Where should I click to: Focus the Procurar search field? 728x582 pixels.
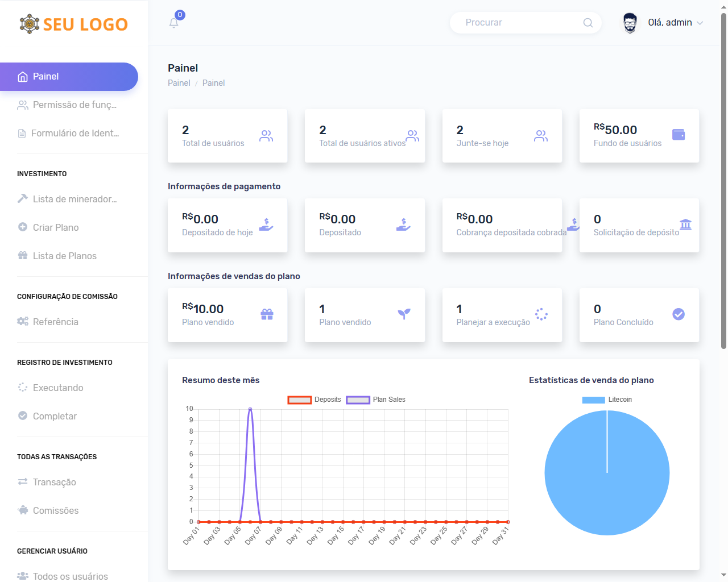click(518, 23)
